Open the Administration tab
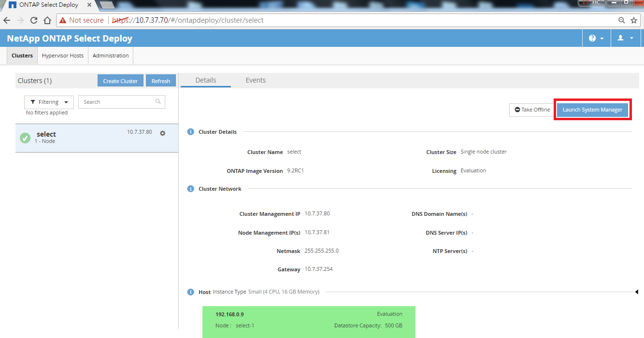 (x=111, y=56)
